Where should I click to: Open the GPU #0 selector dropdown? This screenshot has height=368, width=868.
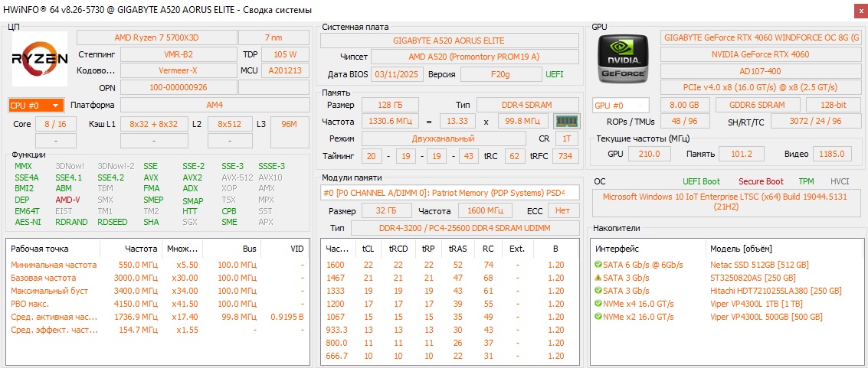tap(621, 105)
